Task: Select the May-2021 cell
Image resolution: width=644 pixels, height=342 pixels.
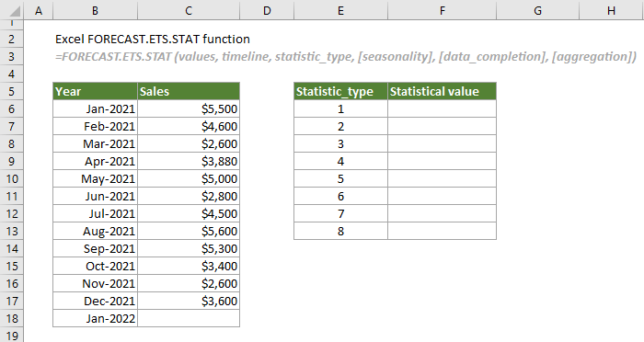Action: 96,178
